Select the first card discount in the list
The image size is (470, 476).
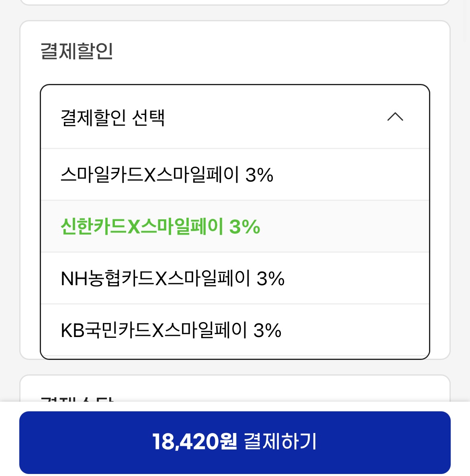pos(167,175)
